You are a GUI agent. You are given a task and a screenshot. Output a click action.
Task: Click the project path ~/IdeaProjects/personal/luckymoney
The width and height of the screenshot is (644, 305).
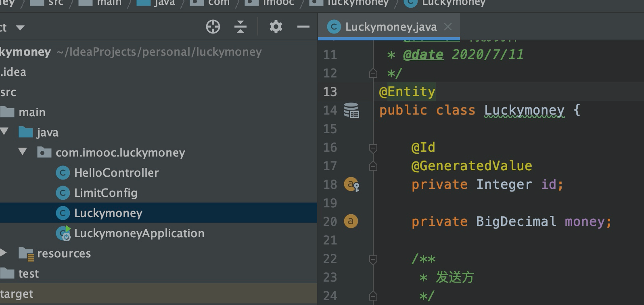click(x=159, y=52)
